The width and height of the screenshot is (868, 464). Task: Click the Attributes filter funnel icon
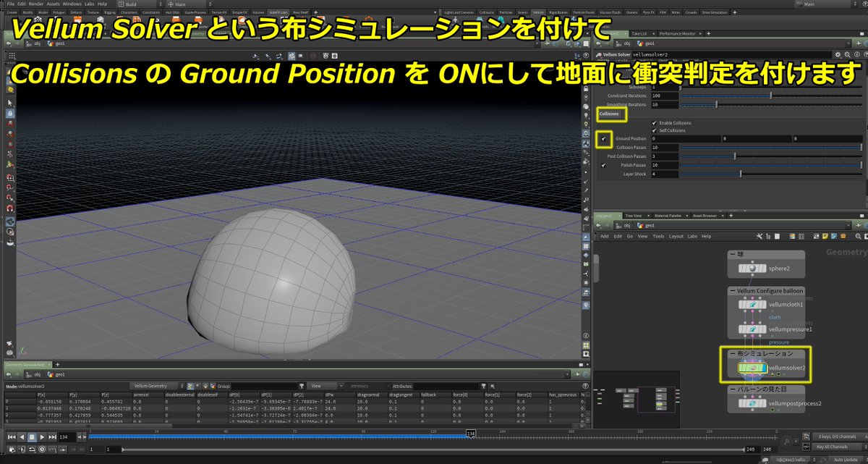(x=484, y=386)
